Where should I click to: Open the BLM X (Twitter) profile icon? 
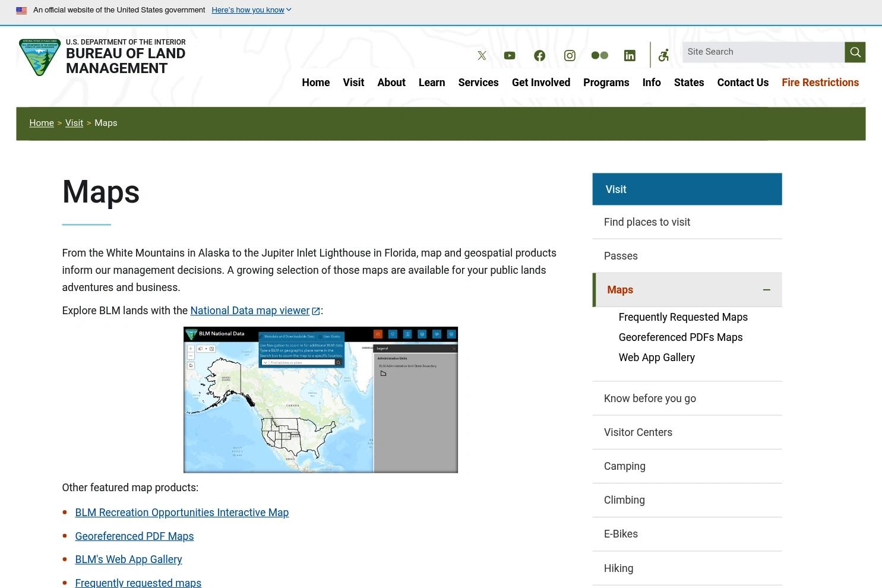(x=482, y=55)
